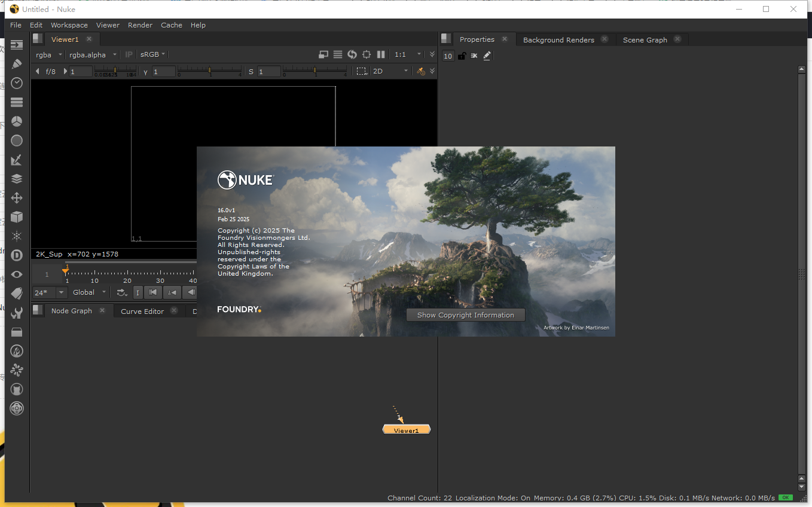
Task: Click the max panels 10 field
Action: (x=448, y=56)
